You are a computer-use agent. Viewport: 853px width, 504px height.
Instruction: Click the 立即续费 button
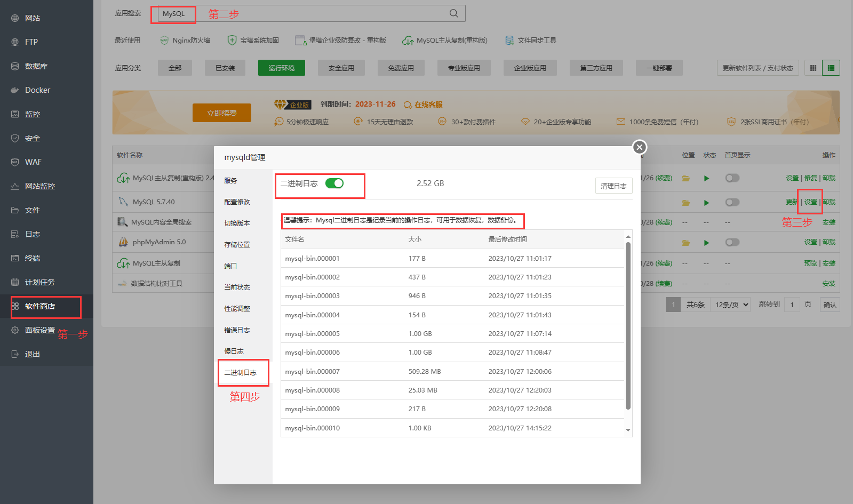222,113
